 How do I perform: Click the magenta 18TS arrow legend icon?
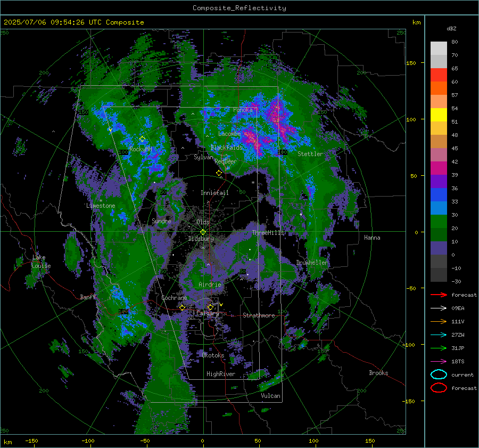pos(439,361)
